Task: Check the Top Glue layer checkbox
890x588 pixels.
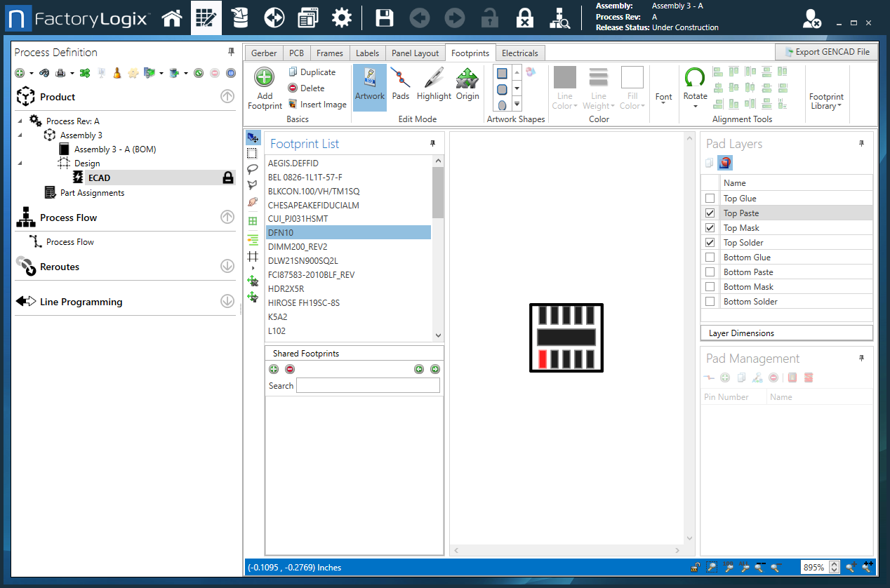Action: pos(710,198)
